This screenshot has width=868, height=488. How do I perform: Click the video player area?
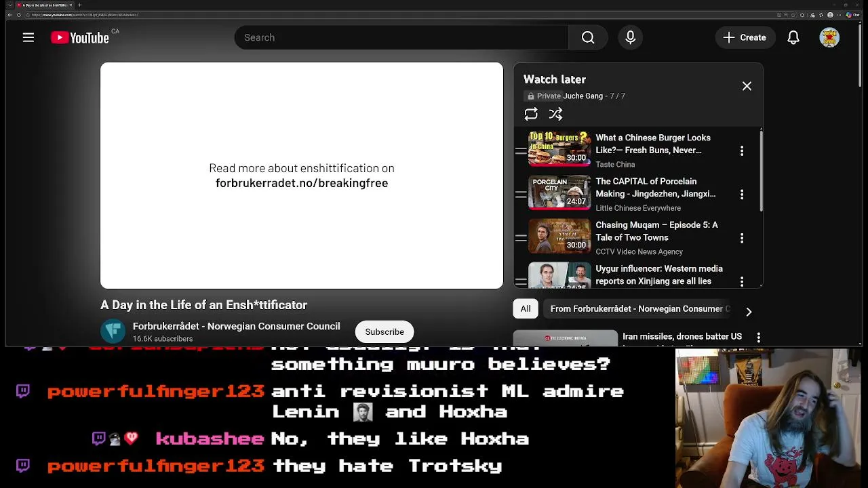tap(302, 176)
